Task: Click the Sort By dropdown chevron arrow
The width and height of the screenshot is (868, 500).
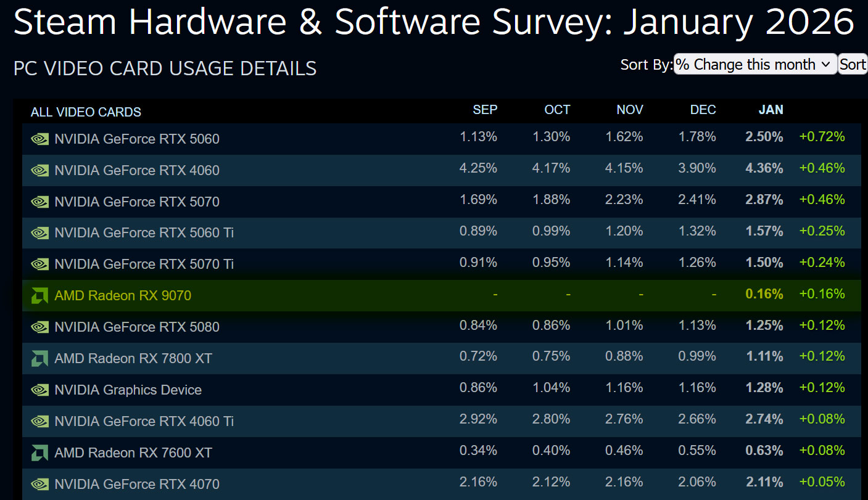Action: [827, 64]
